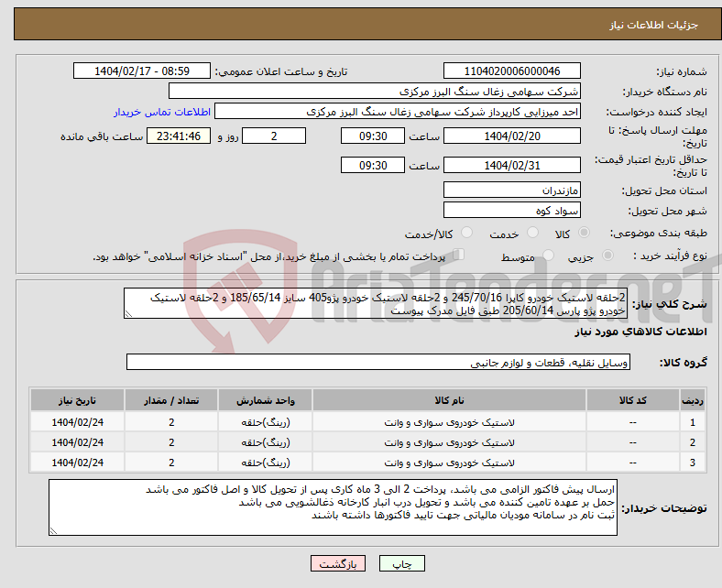Click the date 1404/02/24 in row 1
This screenshot has width=722, height=588.
pos(77,422)
